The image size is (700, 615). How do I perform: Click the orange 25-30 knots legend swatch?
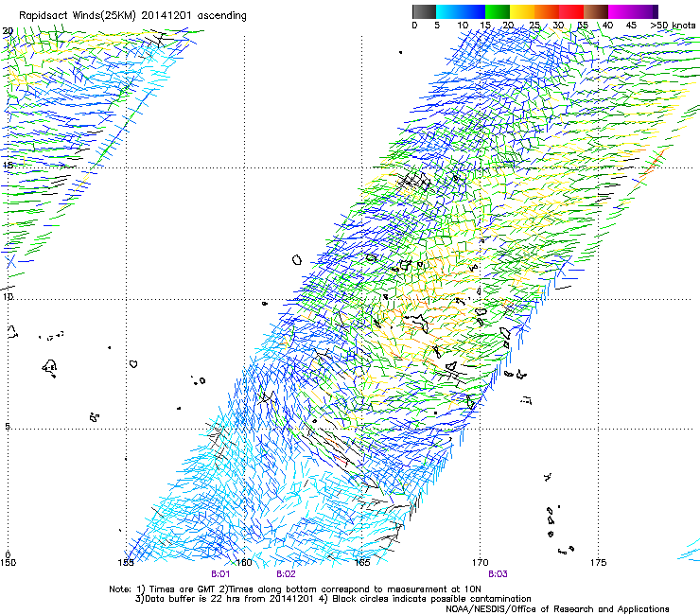[547, 11]
